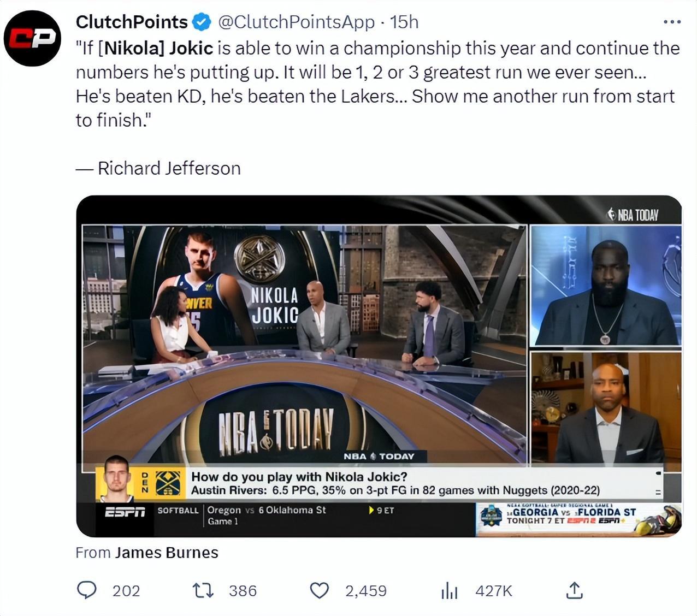This screenshot has height=616, width=697.
Task: Click the 15h timestamp
Action: coord(404,22)
